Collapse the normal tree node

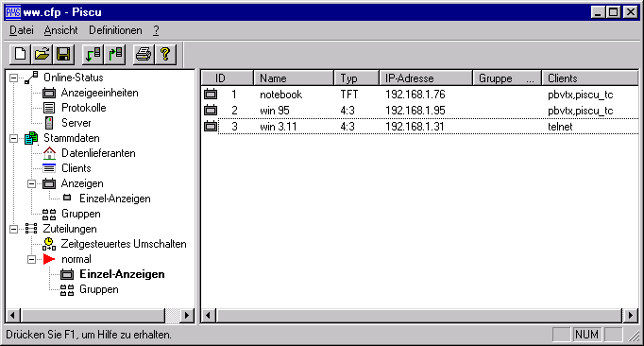pos(31,259)
